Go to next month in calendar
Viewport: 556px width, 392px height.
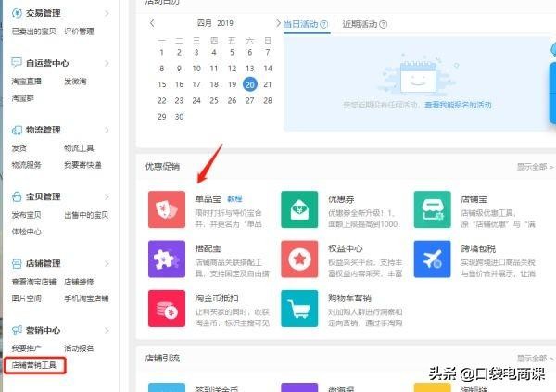click(x=278, y=23)
